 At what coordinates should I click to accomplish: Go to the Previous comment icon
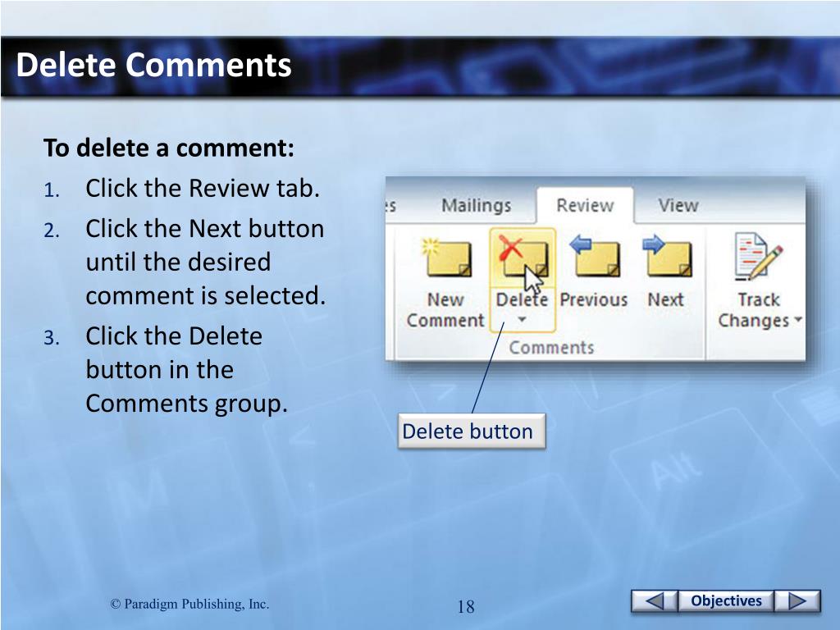point(594,256)
